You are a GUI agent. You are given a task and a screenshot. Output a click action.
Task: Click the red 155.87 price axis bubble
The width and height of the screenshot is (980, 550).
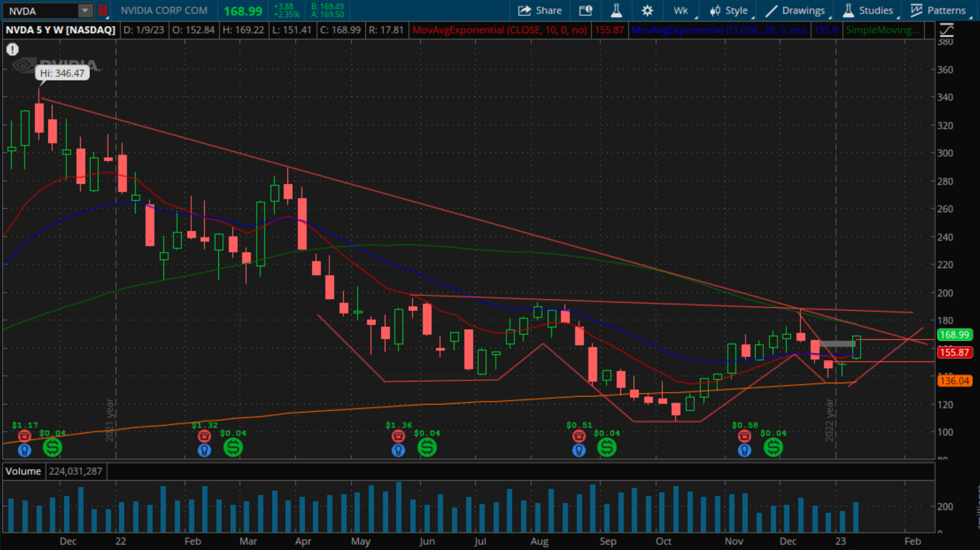coord(955,353)
